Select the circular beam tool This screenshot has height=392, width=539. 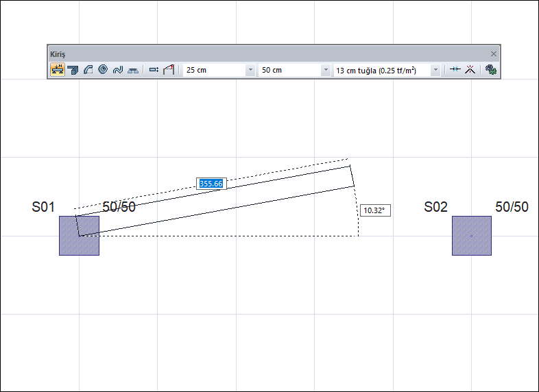(x=103, y=69)
